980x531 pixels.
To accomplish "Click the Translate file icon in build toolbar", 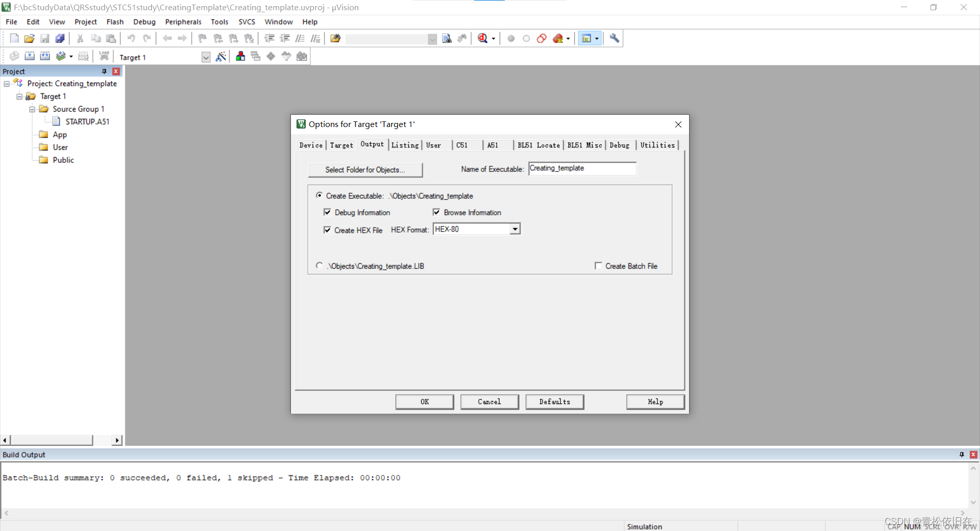I will (14, 56).
